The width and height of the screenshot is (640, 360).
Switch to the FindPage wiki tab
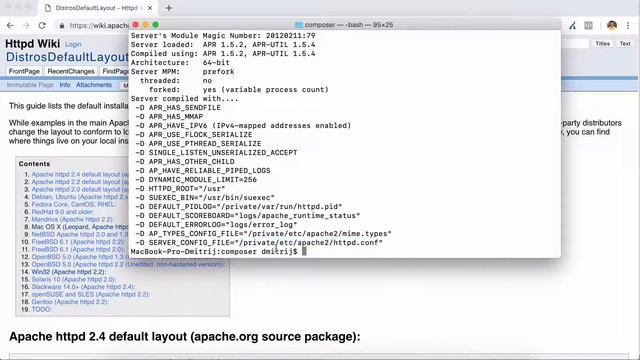(x=115, y=71)
